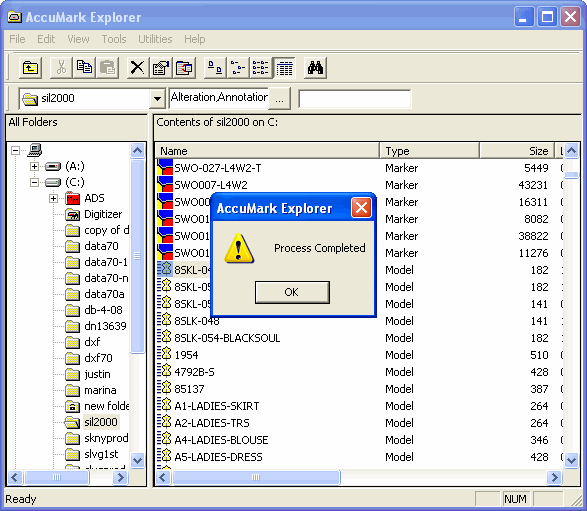Image resolution: width=587 pixels, height=511 pixels.
Task: Select the marina folder in tree
Action: [100, 390]
